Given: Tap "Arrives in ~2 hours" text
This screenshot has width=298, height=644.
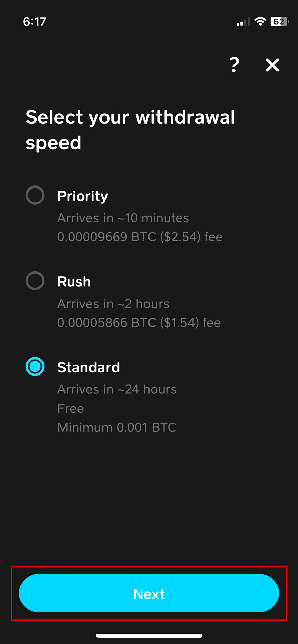Looking at the screenshot, I should click(x=114, y=304).
